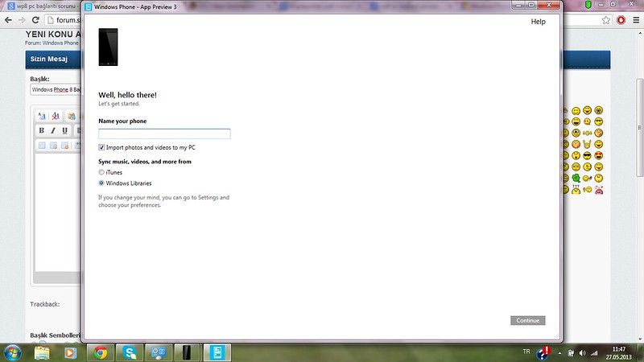The width and height of the screenshot is (644, 362).
Task: Click the table properties icon in forum editor
Action: [x=53, y=146]
